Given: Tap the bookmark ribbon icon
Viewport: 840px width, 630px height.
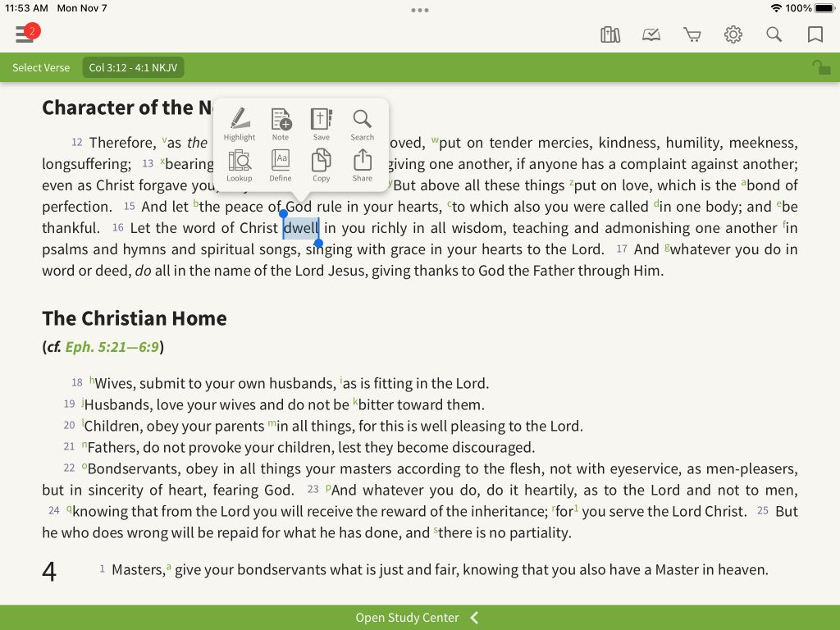Looking at the screenshot, I should pos(815,34).
